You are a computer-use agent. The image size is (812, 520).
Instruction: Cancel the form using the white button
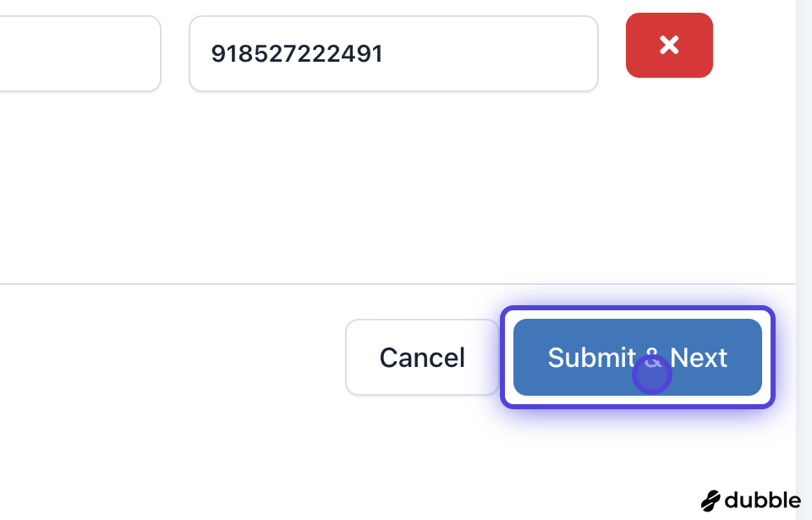(422, 357)
